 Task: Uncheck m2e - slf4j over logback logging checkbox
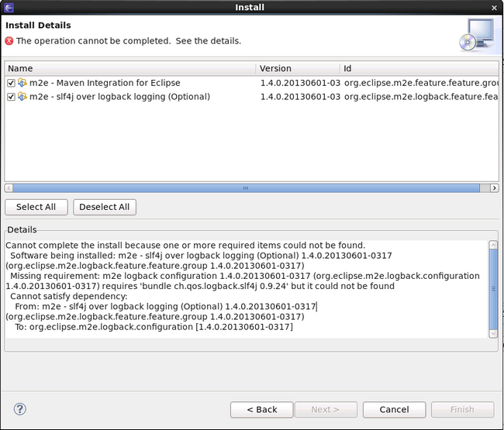click(x=11, y=97)
